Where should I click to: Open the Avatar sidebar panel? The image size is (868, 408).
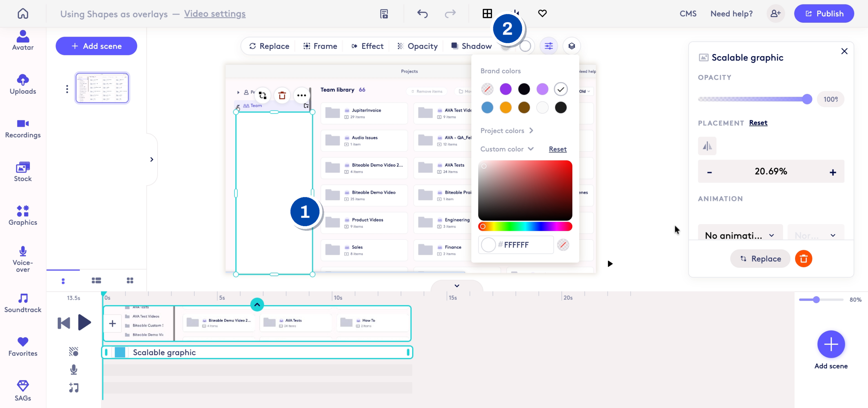[23, 40]
